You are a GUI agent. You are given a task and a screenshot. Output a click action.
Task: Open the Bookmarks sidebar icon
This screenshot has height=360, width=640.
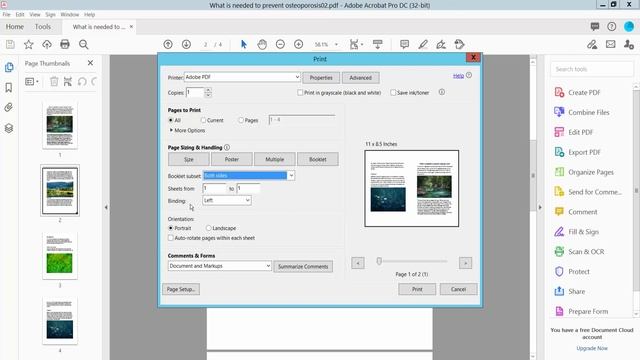click(9, 87)
